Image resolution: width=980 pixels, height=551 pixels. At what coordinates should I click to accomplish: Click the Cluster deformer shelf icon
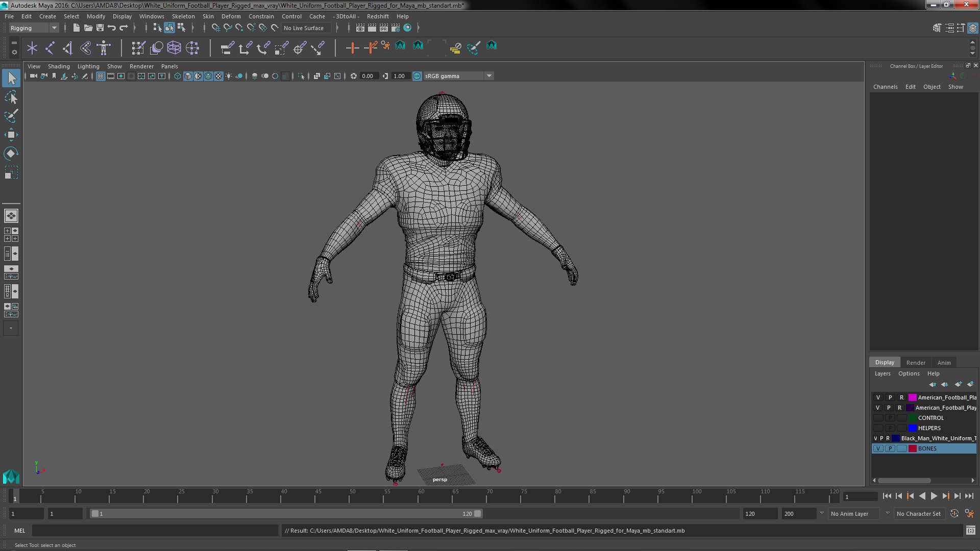[x=192, y=48]
